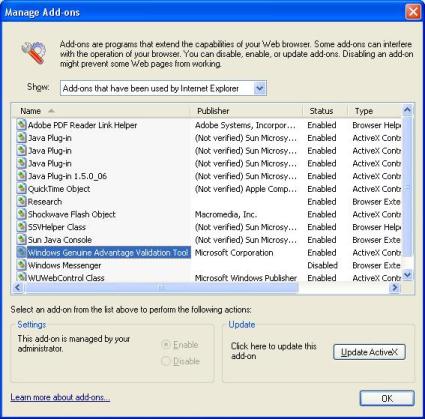
Task: Click the QuickTime Object add-on icon
Action: (x=21, y=189)
